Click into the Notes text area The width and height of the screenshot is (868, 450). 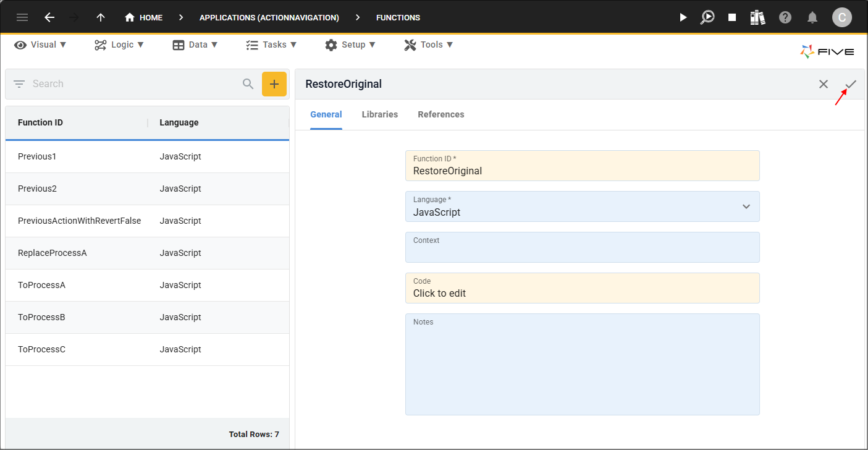pyautogui.click(x=583, y=364)
